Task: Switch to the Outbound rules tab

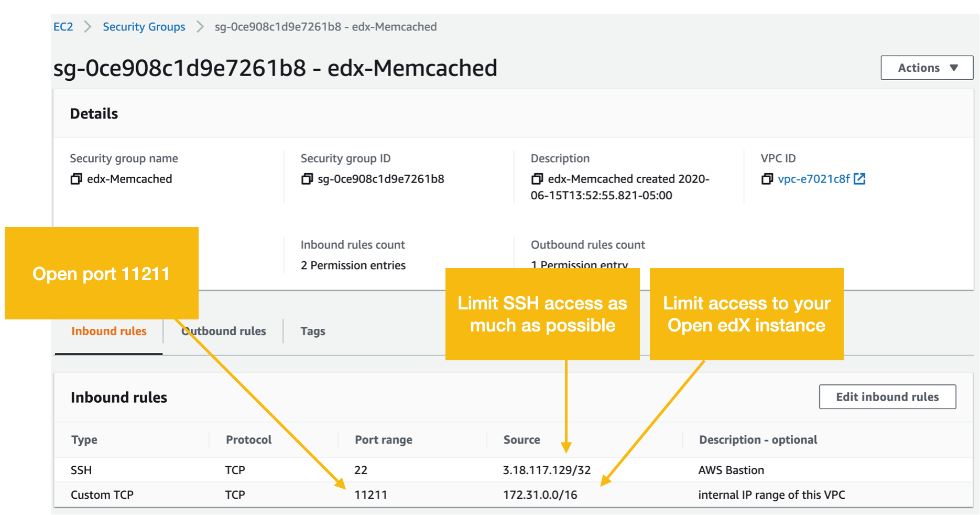Action: (223, 331)
